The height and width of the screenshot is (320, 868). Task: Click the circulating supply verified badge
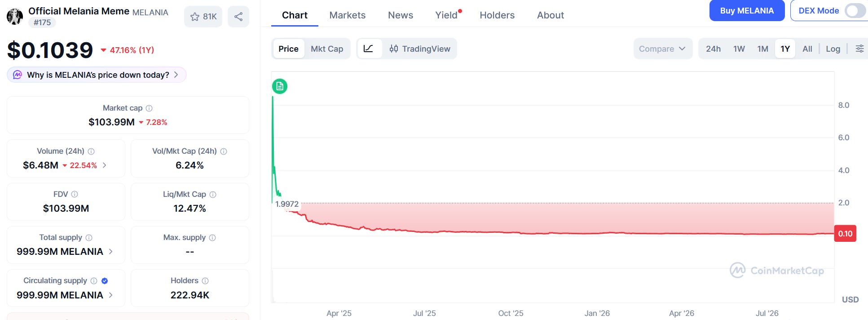point(105,281)
